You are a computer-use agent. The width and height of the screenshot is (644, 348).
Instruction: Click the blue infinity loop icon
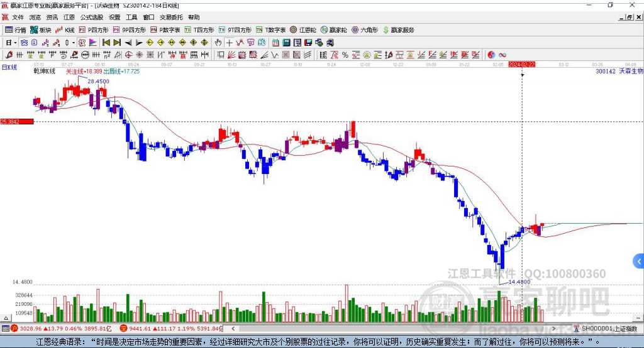(502, 55)
